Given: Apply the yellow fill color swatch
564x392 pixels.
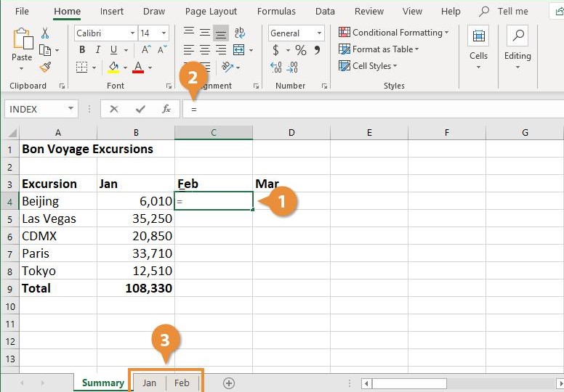Looking at the screenshot, I should point(113,68).
